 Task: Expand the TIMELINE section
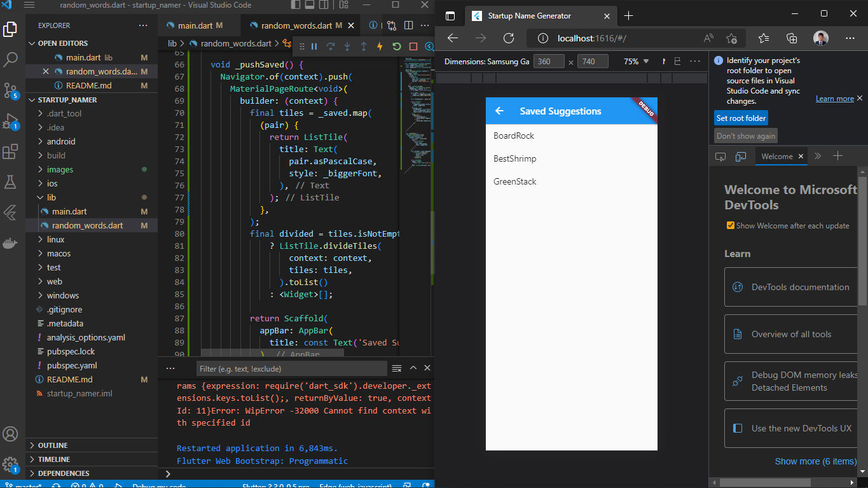coord(92,459)
